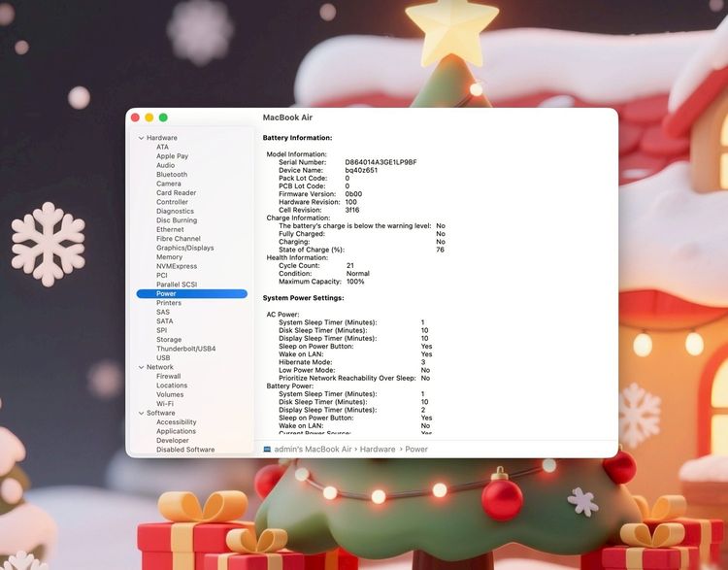Viewport: 728px width, 570px height.
Task: Select Disabled Software in the sidebar
Action: click(x=185, y=450)
